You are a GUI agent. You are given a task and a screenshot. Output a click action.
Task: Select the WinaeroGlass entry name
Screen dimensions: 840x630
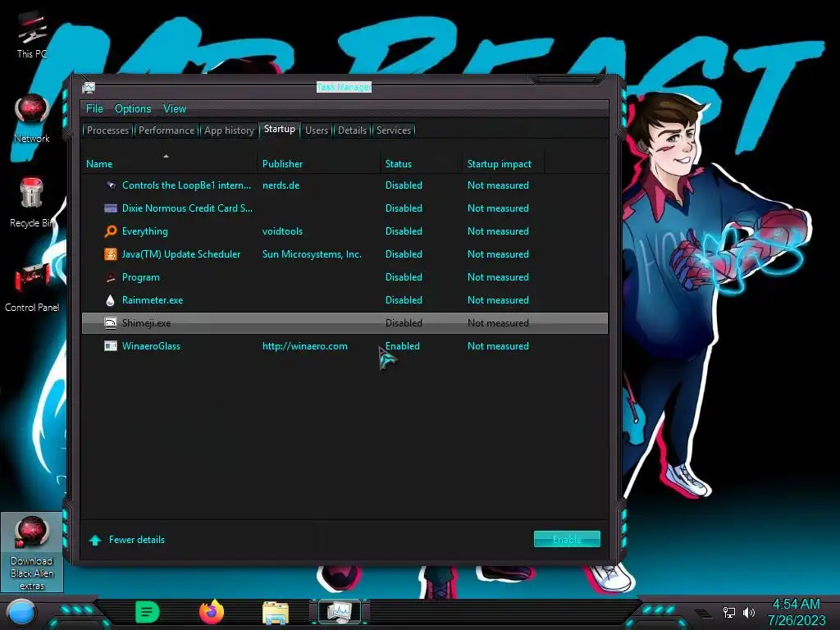point(151,346)
